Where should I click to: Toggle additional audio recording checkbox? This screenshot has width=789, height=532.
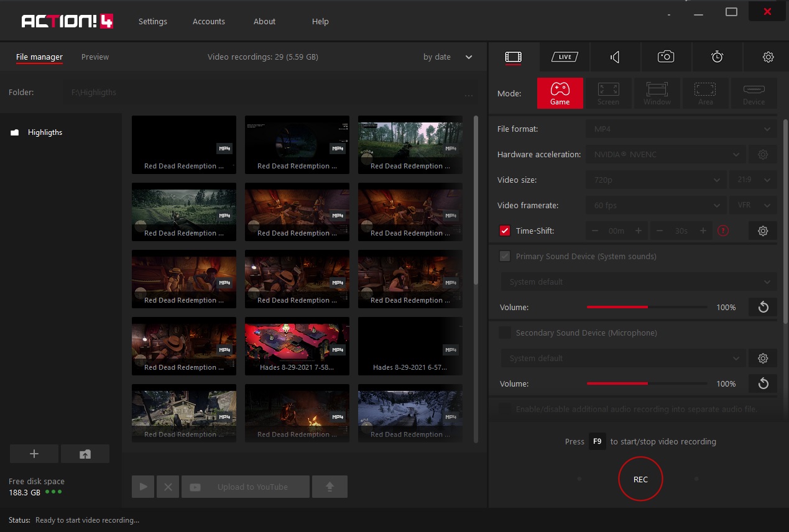point(505,409)
